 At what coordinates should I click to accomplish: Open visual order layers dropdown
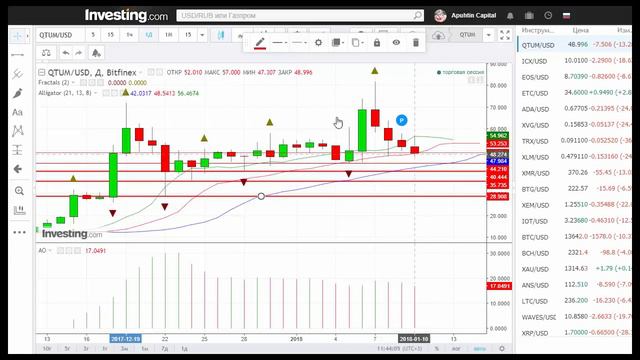coord(338,42)
